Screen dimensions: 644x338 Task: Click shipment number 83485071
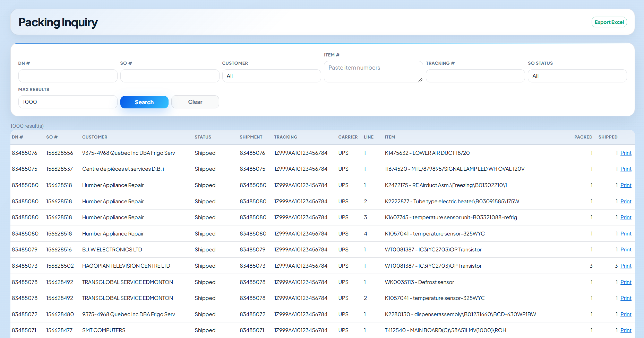252,330
